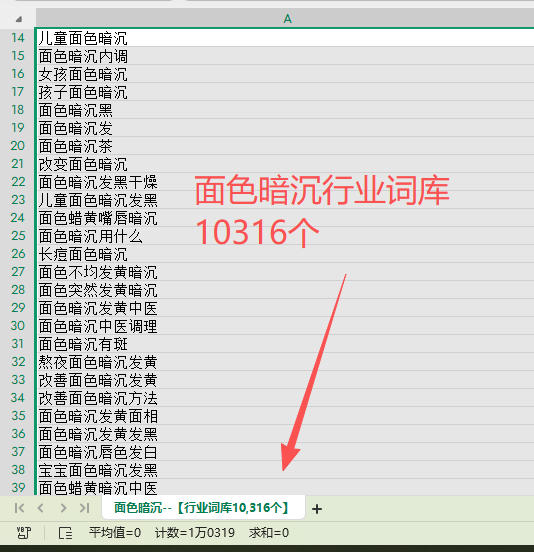
Task: Click cell containing 孩子面色暗沉
Action: 285,92
